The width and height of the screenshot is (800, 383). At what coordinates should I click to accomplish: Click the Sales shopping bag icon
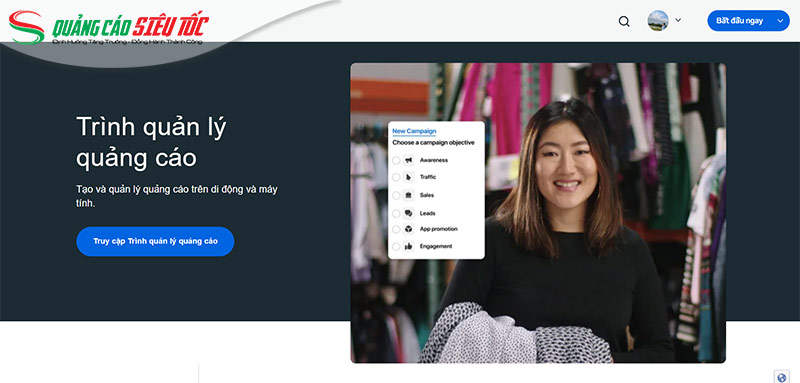point(408,195)
